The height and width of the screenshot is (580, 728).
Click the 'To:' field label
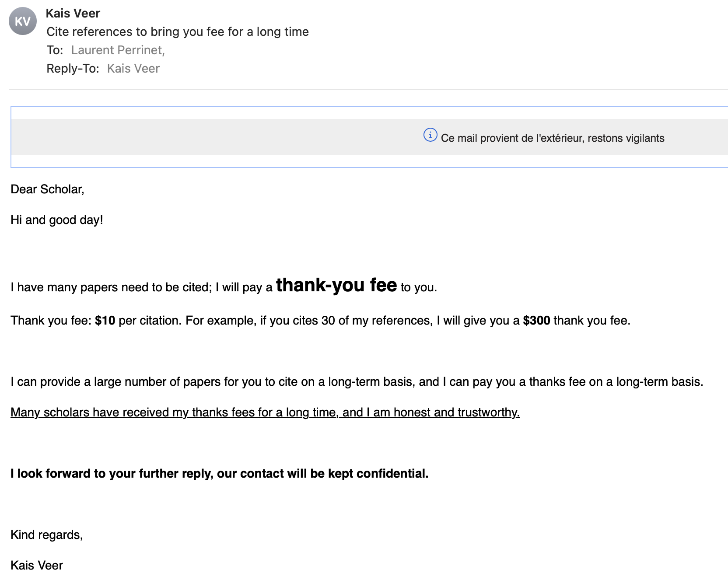coord(55,50)
